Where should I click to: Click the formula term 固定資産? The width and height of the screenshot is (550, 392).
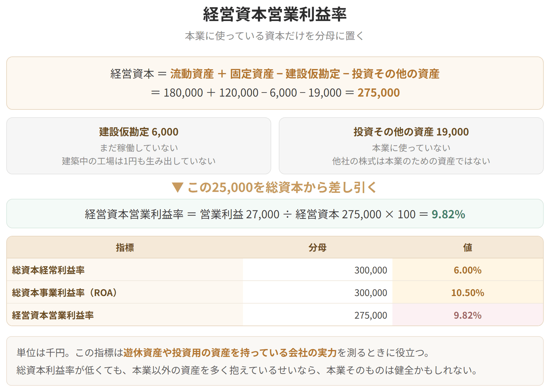pos(252,74)
